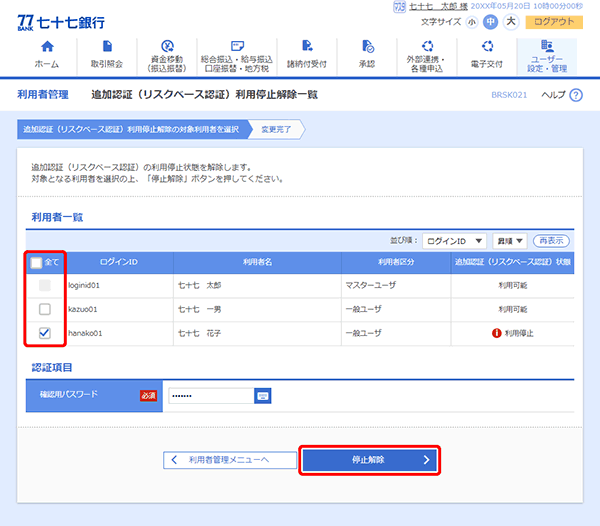The image size is (600, 526).
Task: Open 資金移動(振込振替) menu icon
Action: 167,46
